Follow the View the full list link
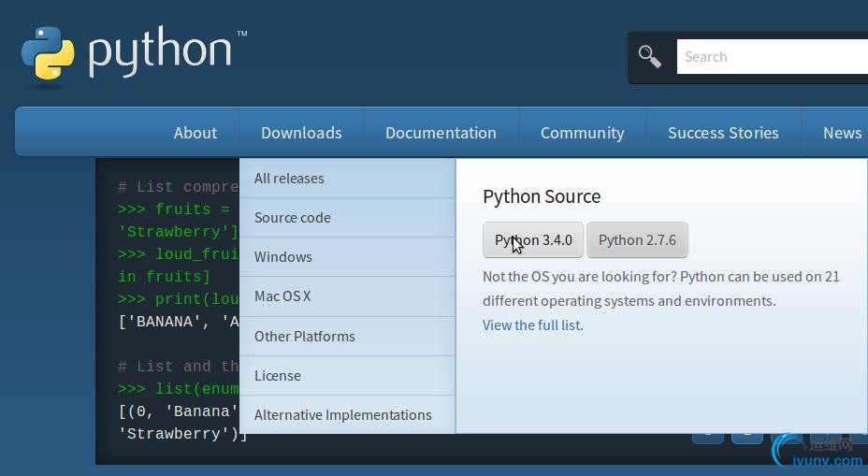Image resolution: width=868 pixels, height=476 pixels. [531, 325]
